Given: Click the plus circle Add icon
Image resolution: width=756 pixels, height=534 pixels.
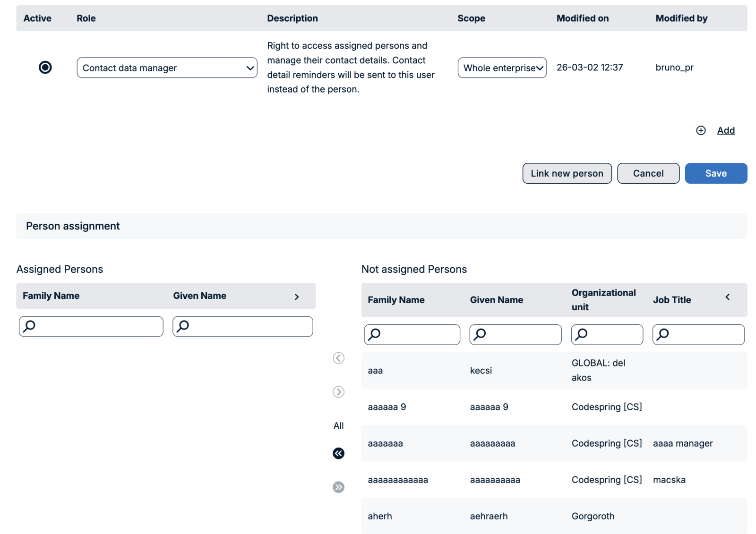Looking at the screenshot, I should coord(701,131).
